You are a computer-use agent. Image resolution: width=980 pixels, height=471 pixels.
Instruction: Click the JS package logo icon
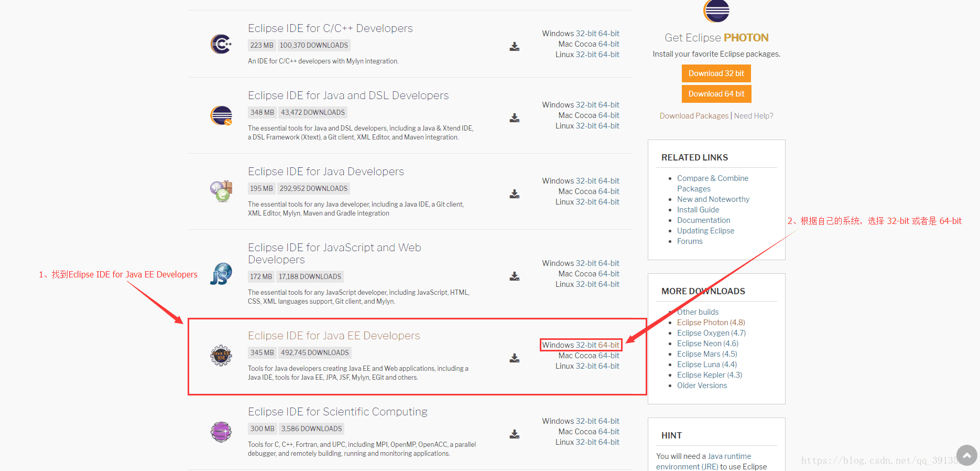tap(221, 274)
